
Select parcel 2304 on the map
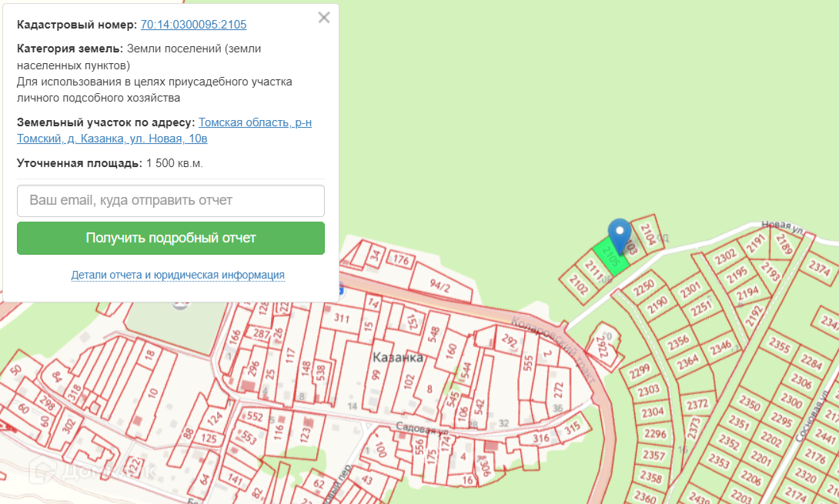[653, 412]
